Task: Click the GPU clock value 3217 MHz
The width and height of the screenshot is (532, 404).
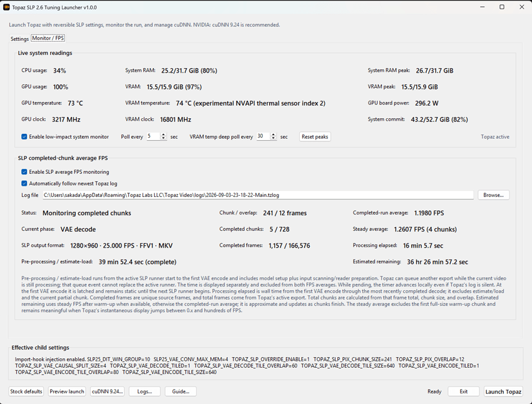Action: click(66, 119)
